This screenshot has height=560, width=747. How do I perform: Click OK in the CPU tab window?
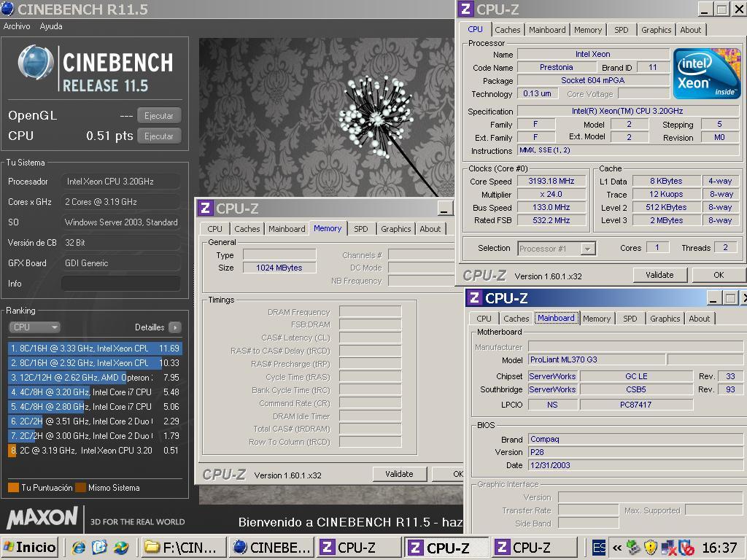click(x=719, y=275)
